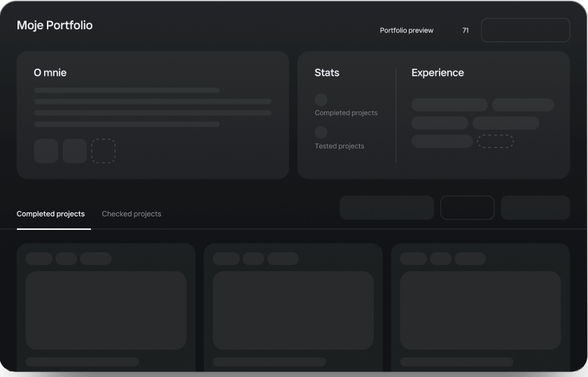Click the empty outlined button beside the 71 counter
The height and width of the screenshot is (377, 588).
[x=526, y=30]
